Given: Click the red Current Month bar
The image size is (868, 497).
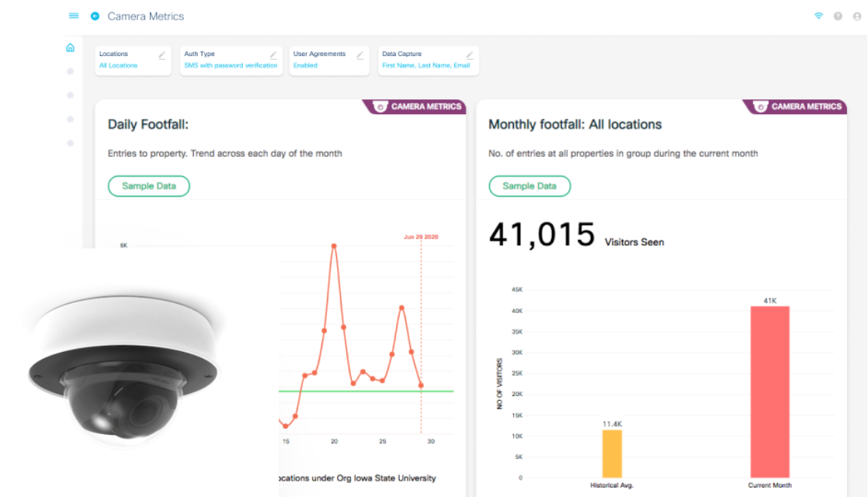Looking at the screenshot, I should point(769,391).
